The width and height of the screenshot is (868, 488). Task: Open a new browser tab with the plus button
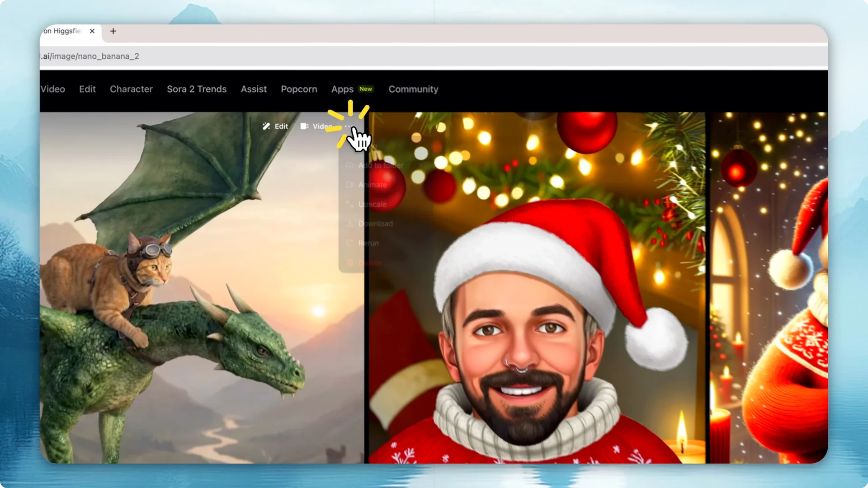click(x=113, y=31)
